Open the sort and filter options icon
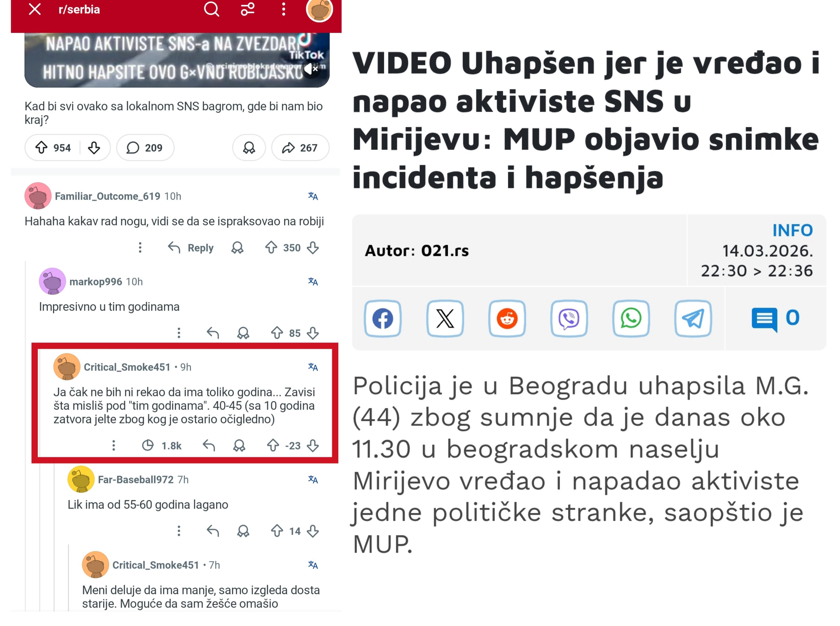Viewport: 840px width, 626px height. (x=248, y=9)
